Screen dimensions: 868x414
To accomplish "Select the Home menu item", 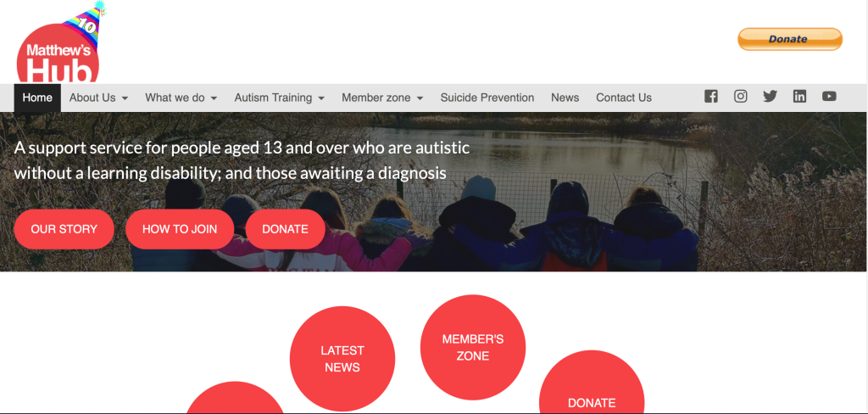I will tap(37, 98).
